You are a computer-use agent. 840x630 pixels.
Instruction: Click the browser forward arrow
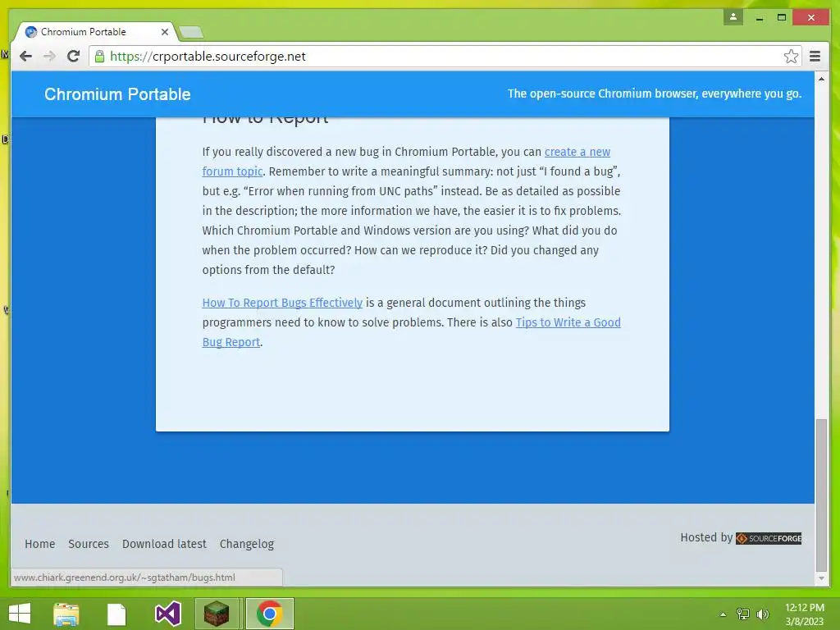[x=49, y=57]
